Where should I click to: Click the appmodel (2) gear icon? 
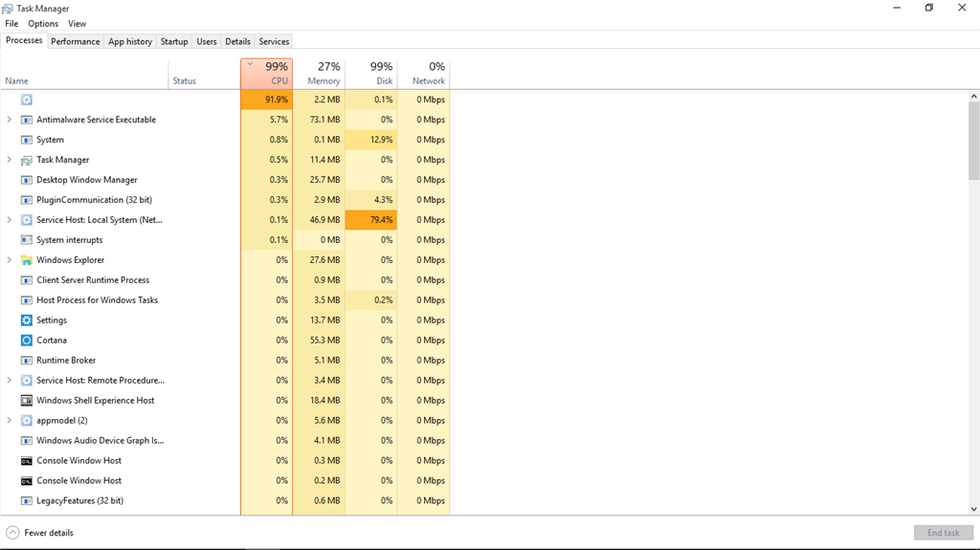(x=26, y=420)
